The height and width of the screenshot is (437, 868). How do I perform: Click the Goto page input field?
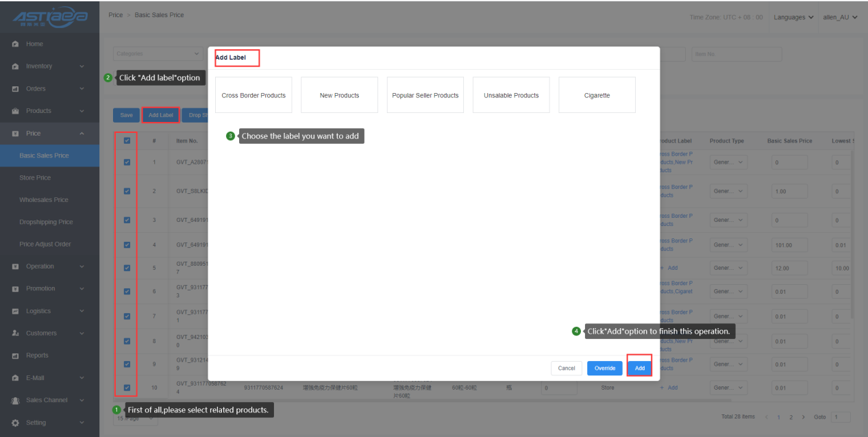(840, 416)
